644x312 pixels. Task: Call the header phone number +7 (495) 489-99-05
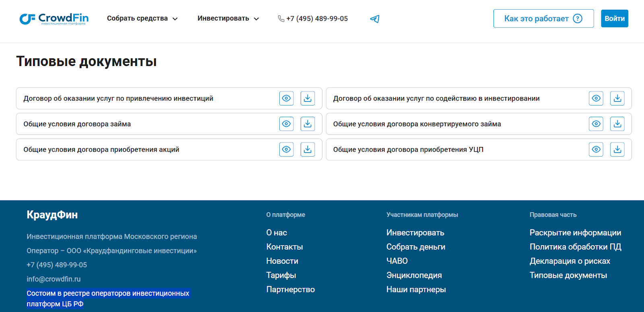[x=317, y=19]
